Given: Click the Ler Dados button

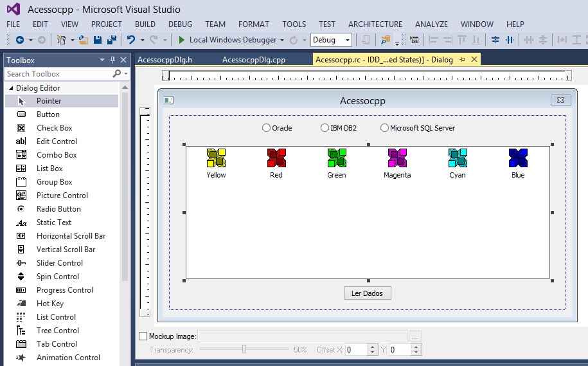Looking at the screenshot, I should click(368, 293).
